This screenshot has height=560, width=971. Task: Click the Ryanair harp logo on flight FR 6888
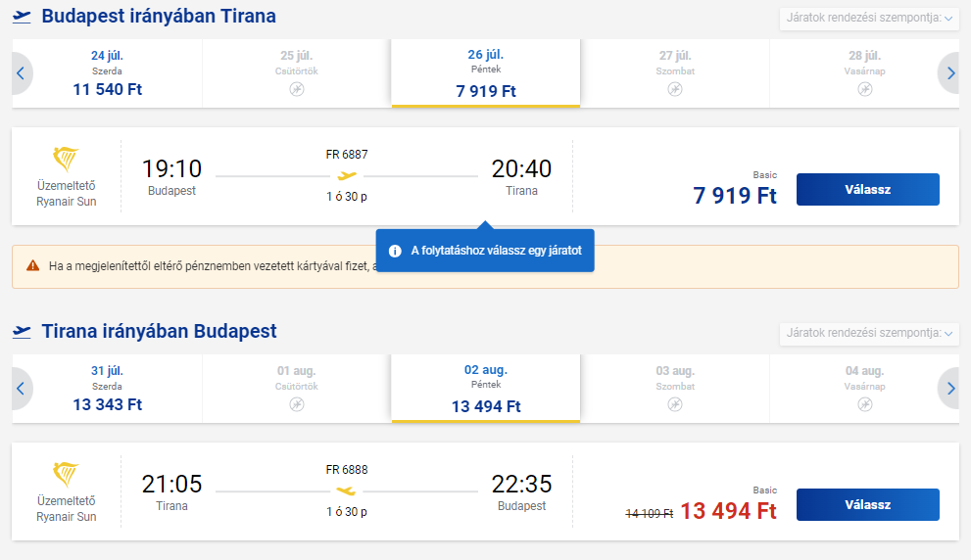(x=66, y=475)
